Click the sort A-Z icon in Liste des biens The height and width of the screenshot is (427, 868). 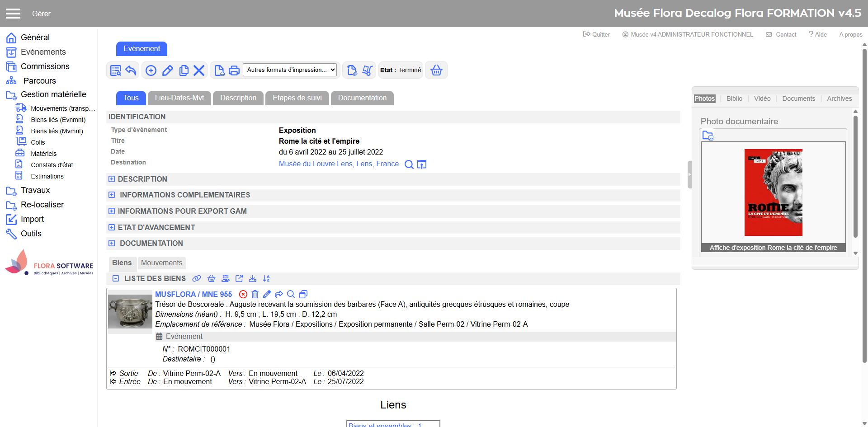266,279
